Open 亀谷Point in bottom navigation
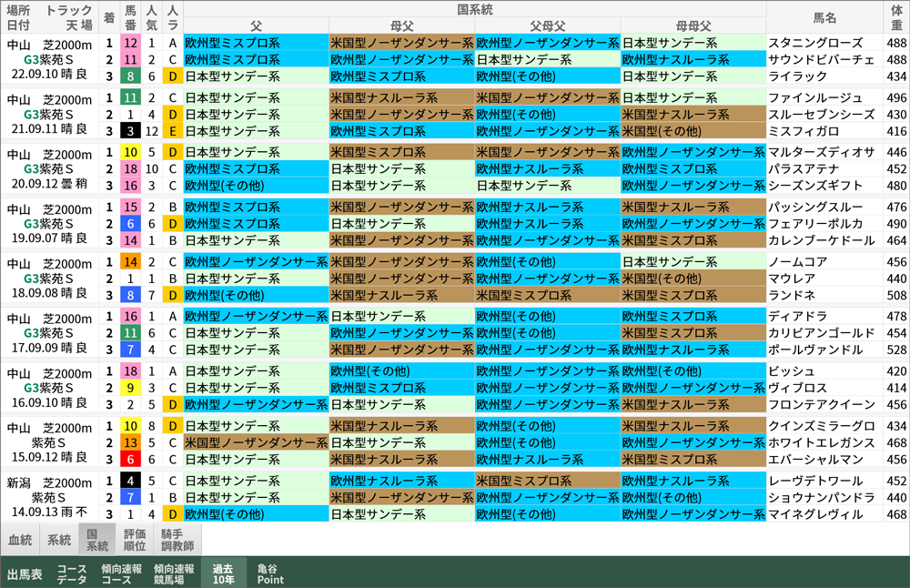 coord(270,573)
